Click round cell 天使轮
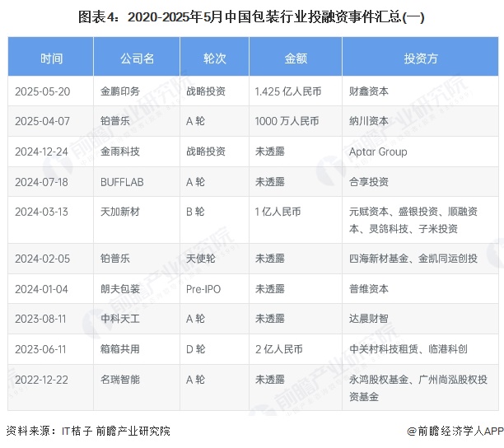This screenshot has height=448, width=504. click(201, 259)
